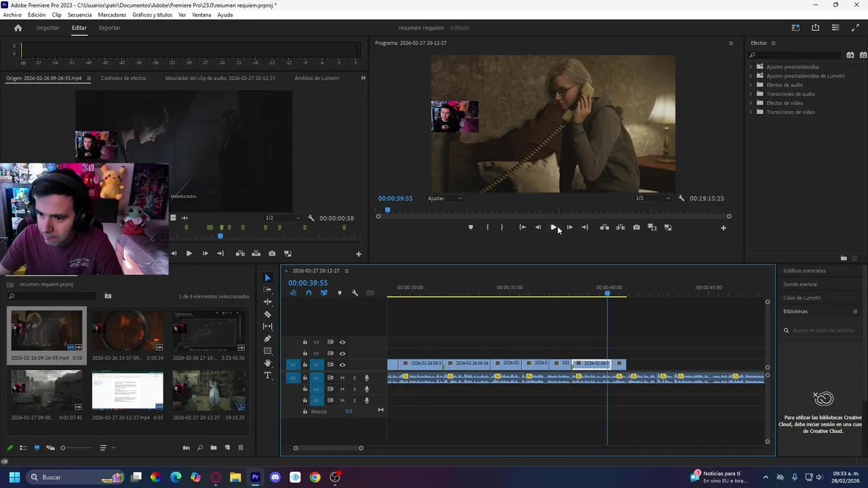Screen dimensions: 868x488
Task: Mute audio track A1
Action: pos(342,378)
